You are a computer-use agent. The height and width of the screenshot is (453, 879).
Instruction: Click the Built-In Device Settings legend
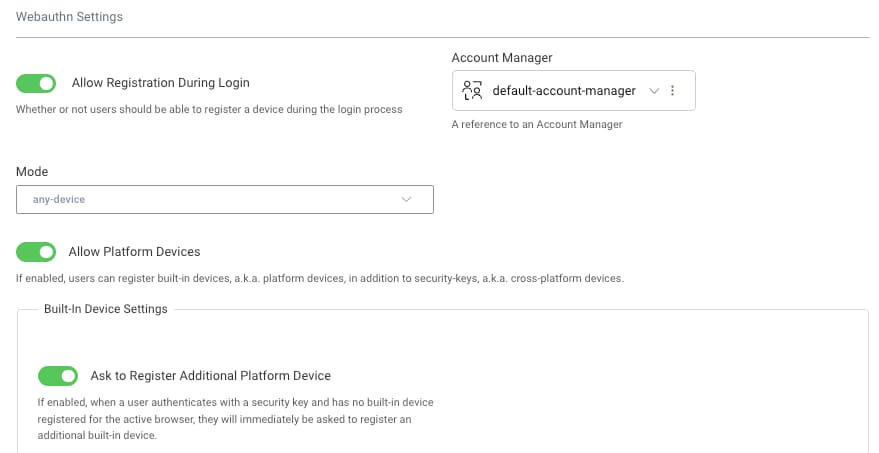(x=106, y=309)
